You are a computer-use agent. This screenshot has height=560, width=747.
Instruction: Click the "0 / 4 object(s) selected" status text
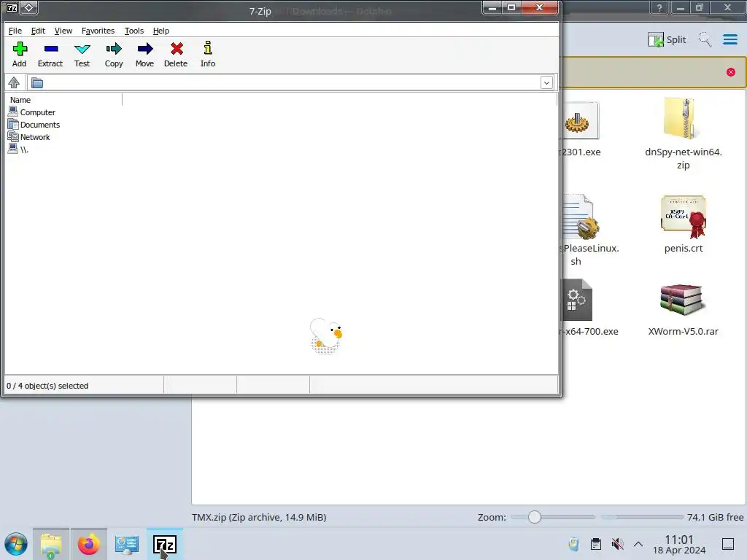47,386
